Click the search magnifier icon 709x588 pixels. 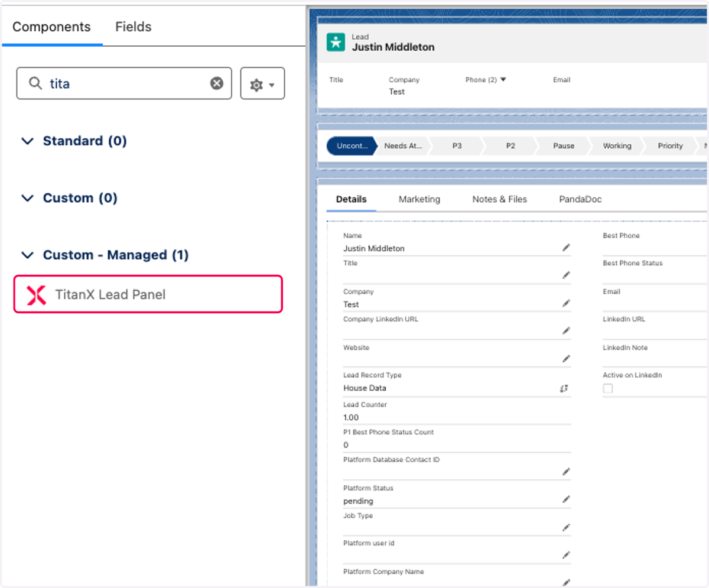35,83
